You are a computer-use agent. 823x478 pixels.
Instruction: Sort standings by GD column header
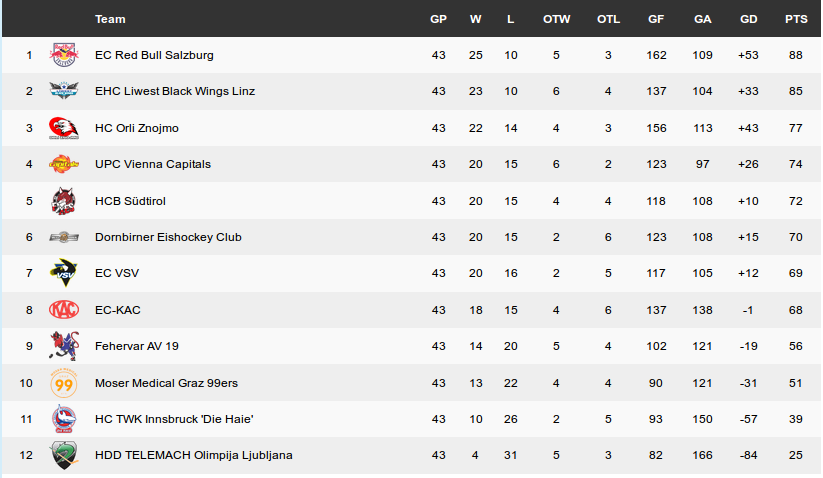coord(748,19)
